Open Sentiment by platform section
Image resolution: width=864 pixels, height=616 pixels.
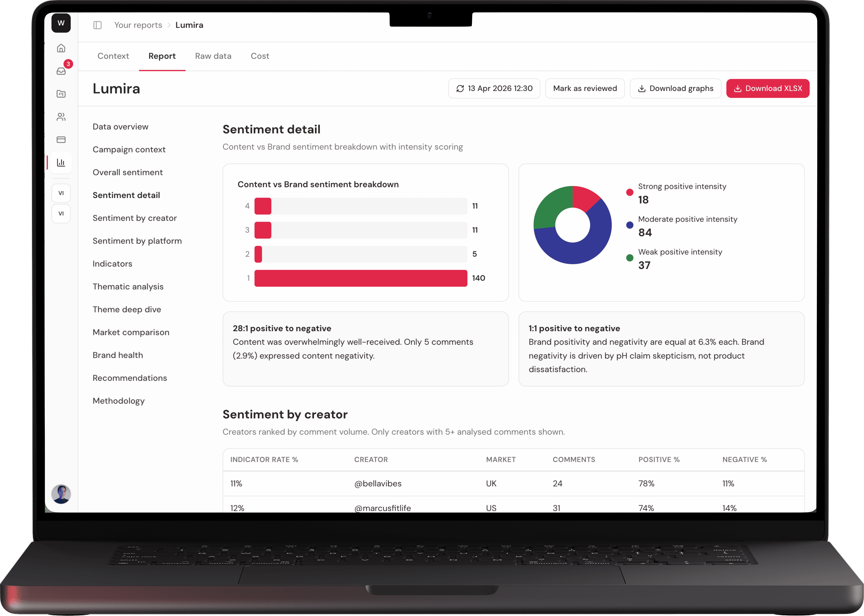click(x=137, y=241)
